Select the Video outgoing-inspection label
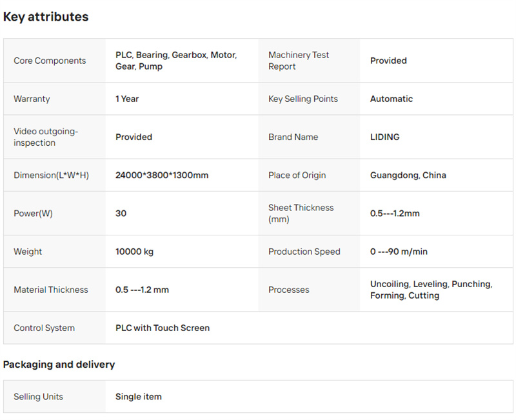The image size is (516, 420). (46, 137)
